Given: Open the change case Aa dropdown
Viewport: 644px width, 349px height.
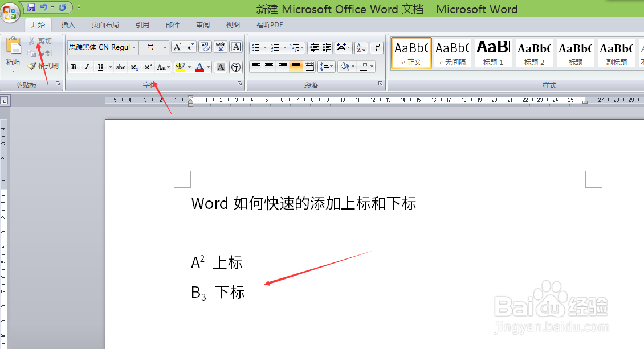Looking at the screenshot, I should click(163, 67).
